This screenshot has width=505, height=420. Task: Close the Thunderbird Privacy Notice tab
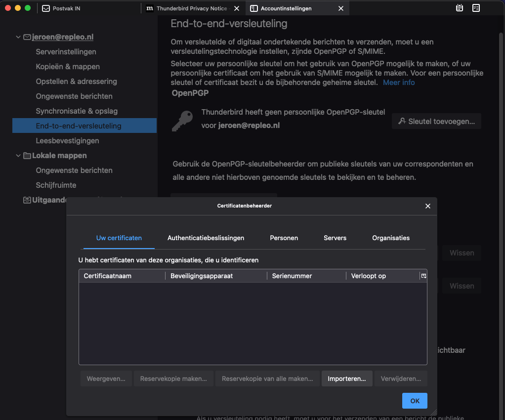point(236,8)
